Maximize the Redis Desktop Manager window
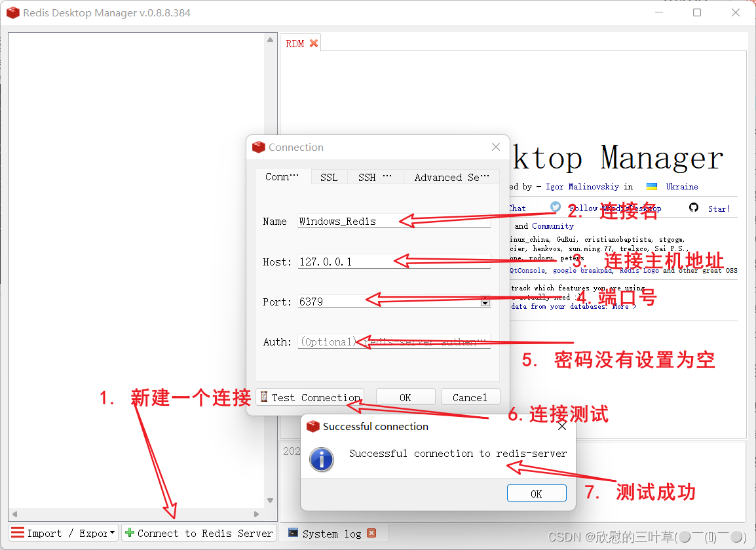Image resolution: width=756 pixels, height=550 pixels. [x=697, y=12]
